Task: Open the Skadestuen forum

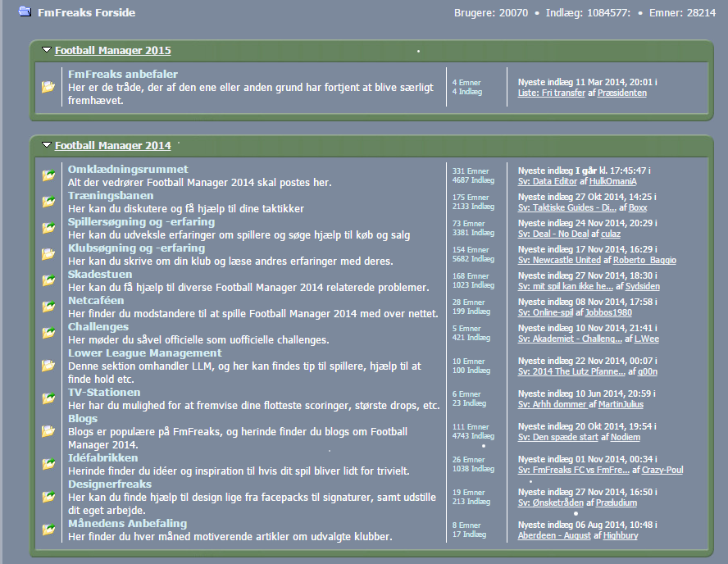Action: pos(100,274)
